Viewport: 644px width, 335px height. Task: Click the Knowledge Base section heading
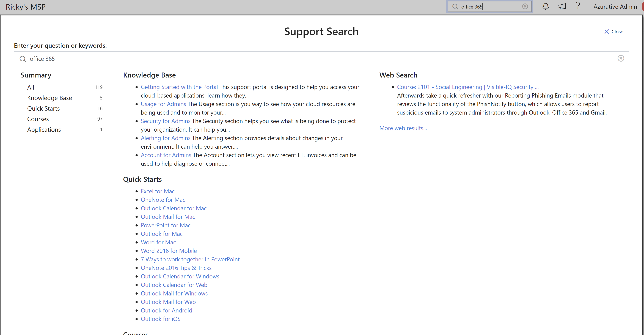pyautogui.click(x=149, y=75)
